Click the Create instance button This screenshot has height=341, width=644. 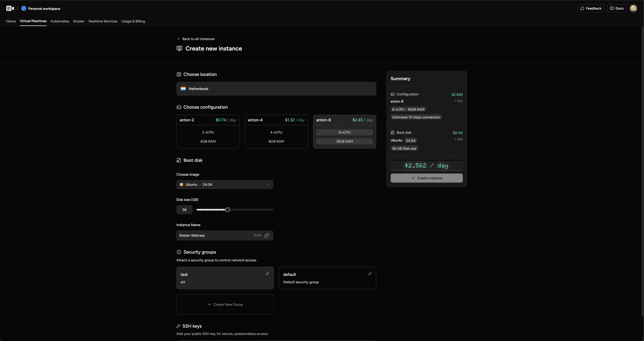coord(426,178)
